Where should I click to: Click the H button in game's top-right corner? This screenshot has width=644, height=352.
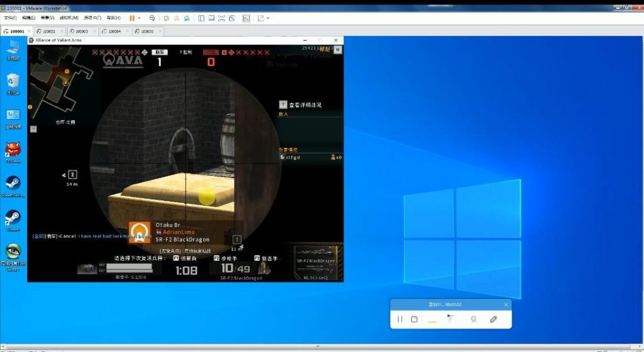tap(338, 49)
